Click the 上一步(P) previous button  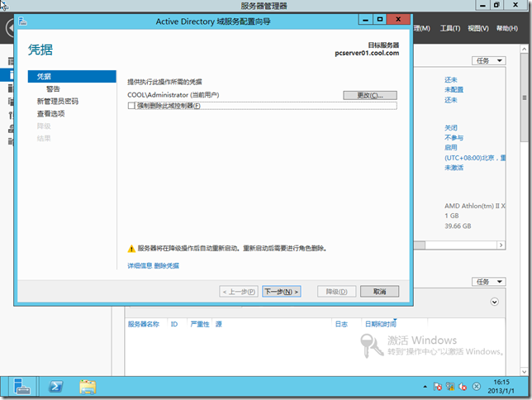tap(239, 292)
